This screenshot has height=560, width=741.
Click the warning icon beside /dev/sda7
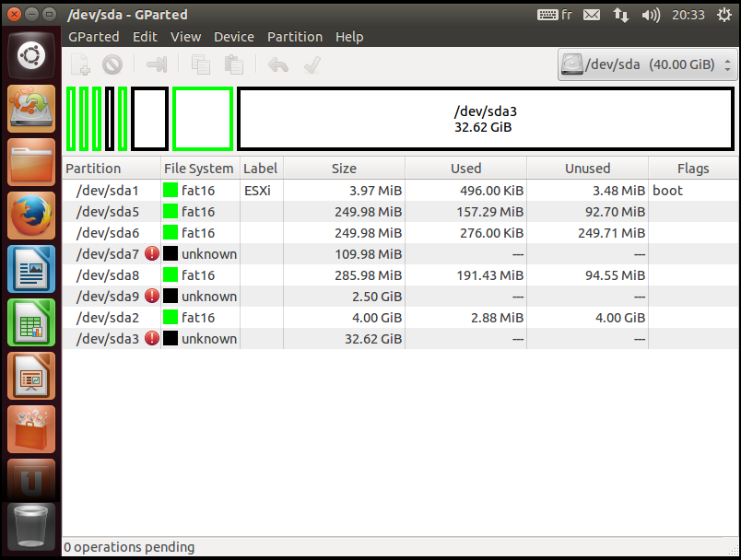152,254
